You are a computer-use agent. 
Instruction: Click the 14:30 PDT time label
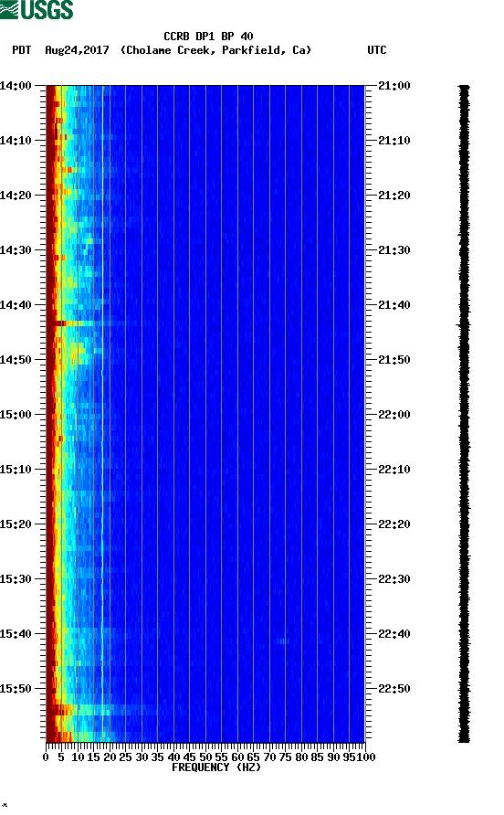(x=16, y=250)
